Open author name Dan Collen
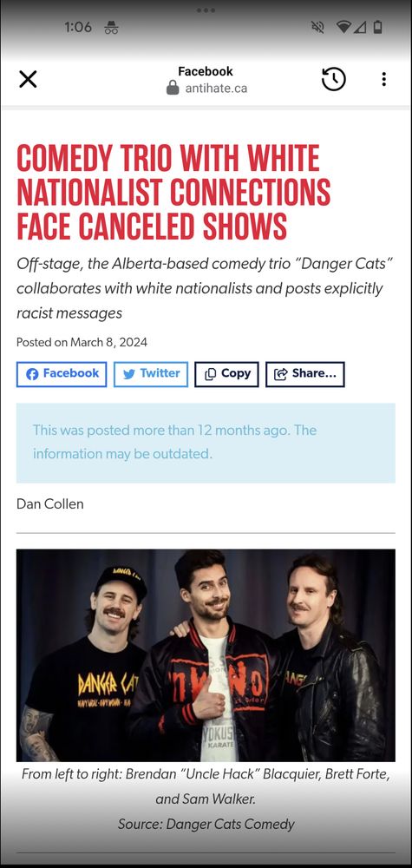The width and height of the screenshot is (412, 868). (49, 503)
